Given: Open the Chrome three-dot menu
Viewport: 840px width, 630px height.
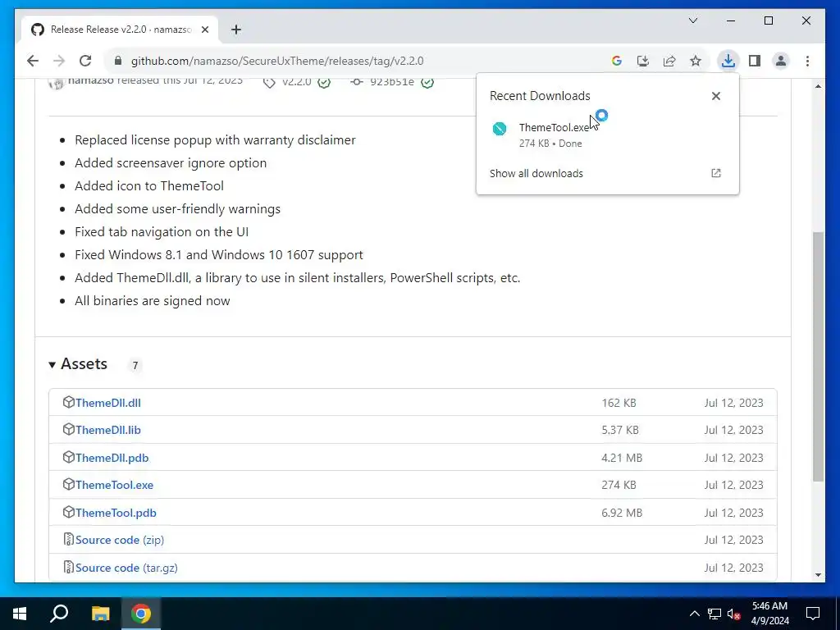Looking at the screenshot, I should point(807,61).
